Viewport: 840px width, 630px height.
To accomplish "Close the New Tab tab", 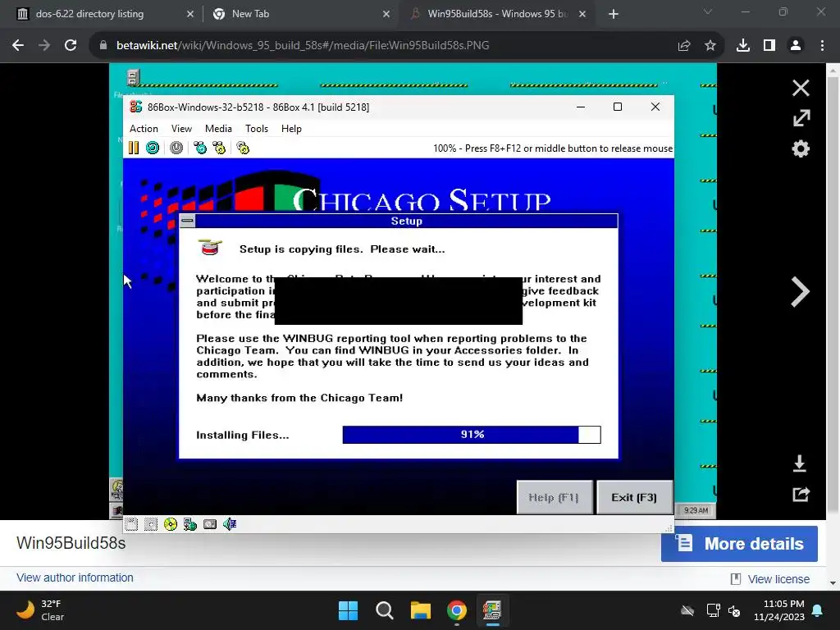I will [x=386, y=14].
